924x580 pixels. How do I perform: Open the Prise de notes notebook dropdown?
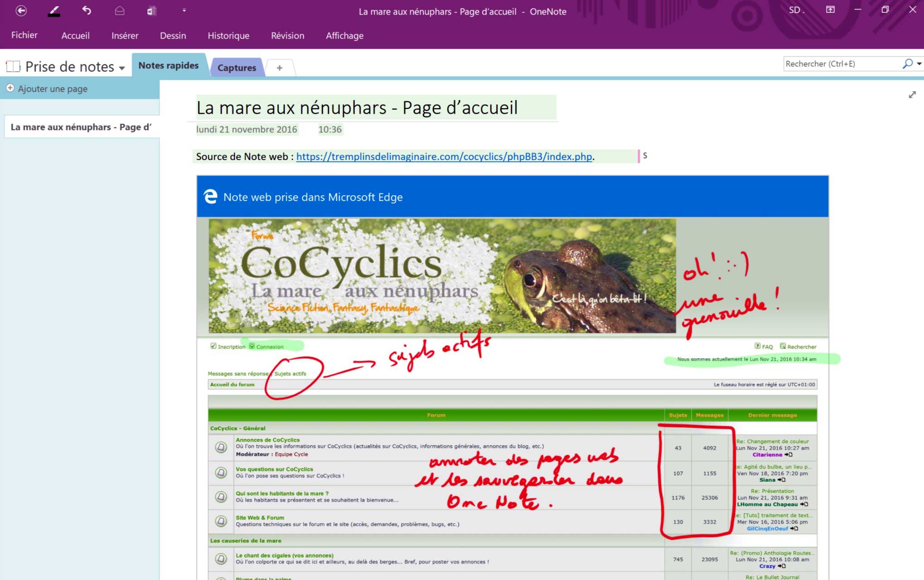[x=122, y=68]
